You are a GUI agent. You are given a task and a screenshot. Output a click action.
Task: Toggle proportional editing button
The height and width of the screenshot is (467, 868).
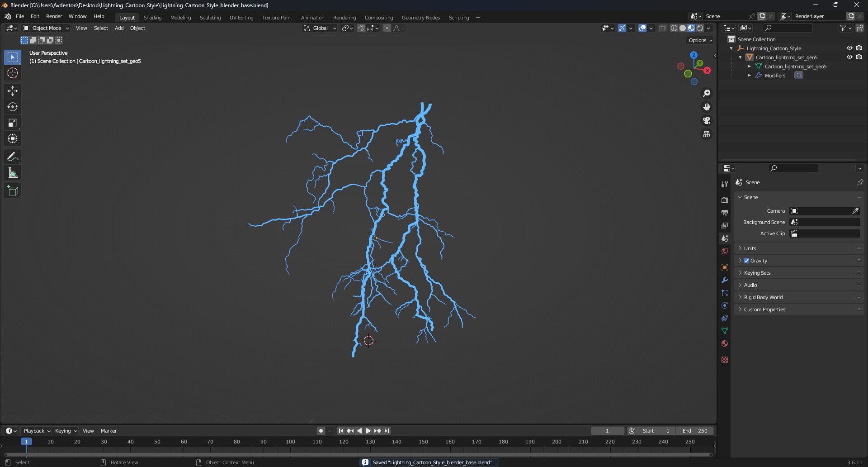pos(387,28)
